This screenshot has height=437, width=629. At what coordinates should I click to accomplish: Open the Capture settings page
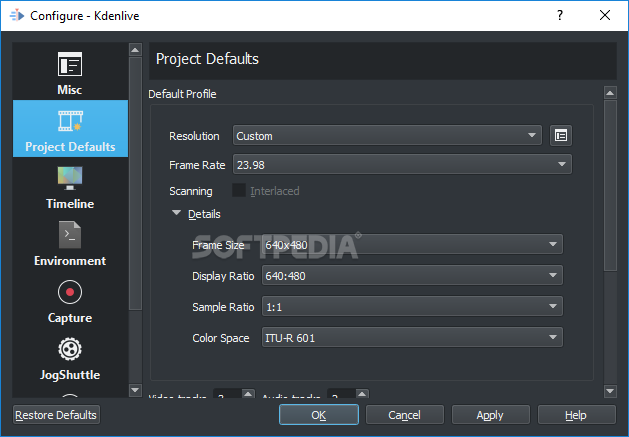(70, 301)
